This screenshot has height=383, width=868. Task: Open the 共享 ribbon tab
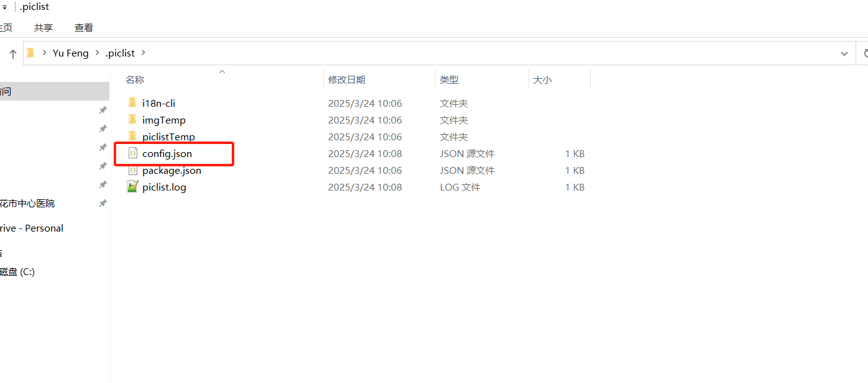pos(43,27)
